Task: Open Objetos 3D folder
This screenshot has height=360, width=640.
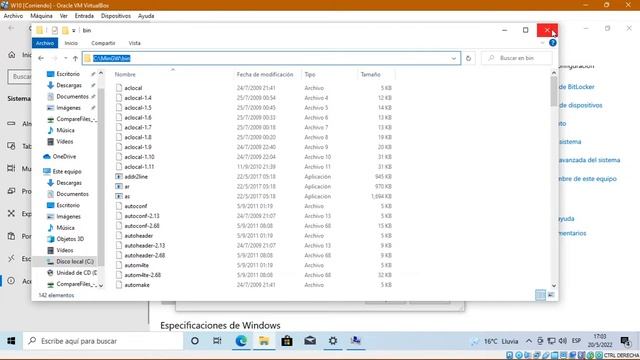Action: coord(70,239)
